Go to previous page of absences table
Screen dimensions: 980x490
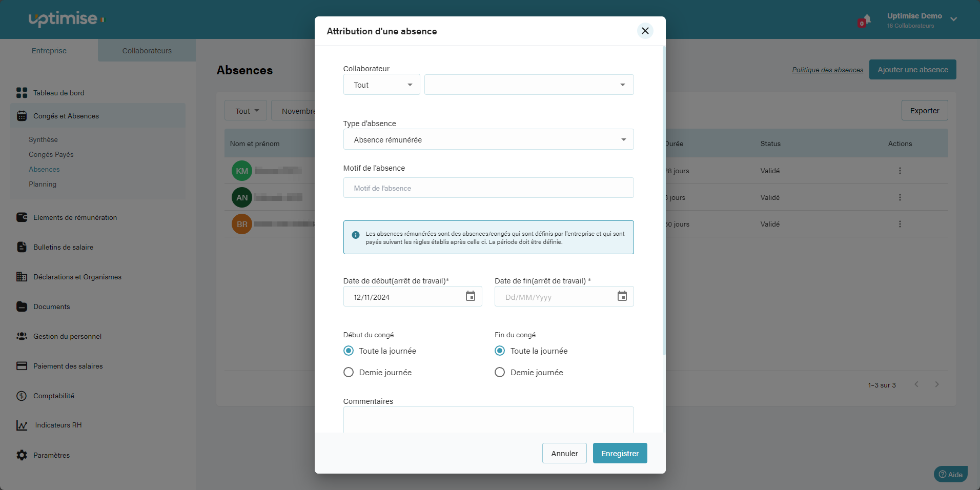[916, 384]
